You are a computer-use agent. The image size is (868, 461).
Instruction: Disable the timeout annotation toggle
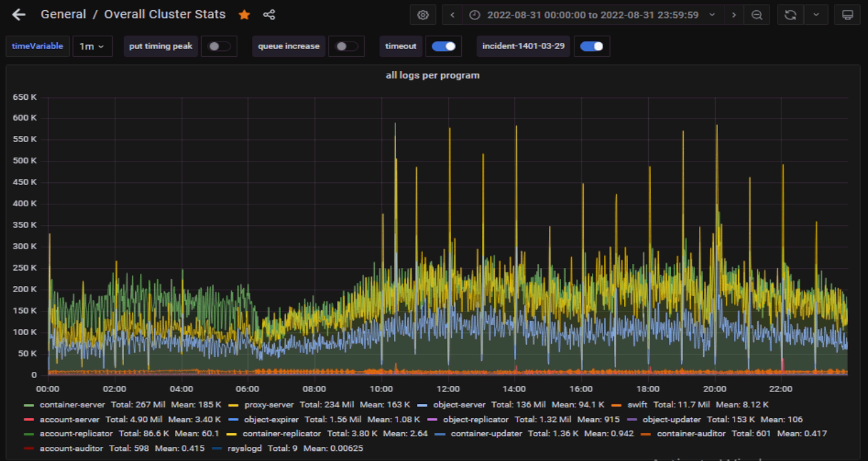(444, 46)
